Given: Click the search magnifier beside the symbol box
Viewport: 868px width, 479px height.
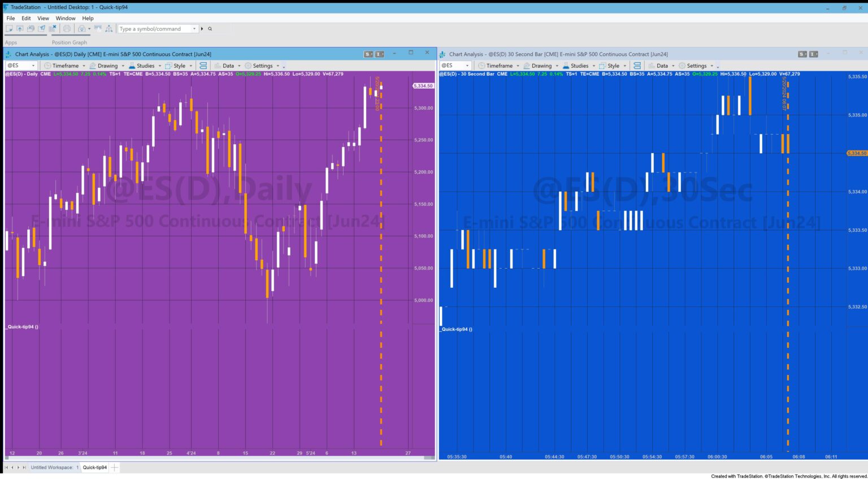Looking at the screenshot, I should click(209, 28).
